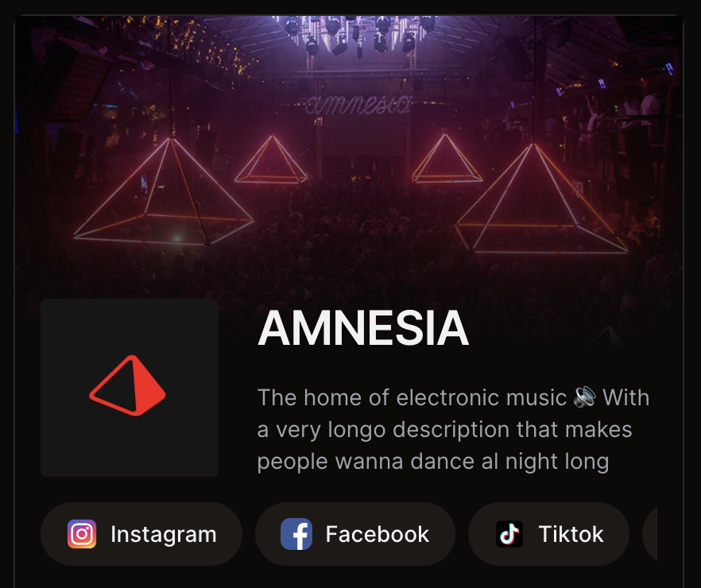Click the small left-center neon pyramid
This screenshot has width=701, height=588.
click(x=271, y=160)
